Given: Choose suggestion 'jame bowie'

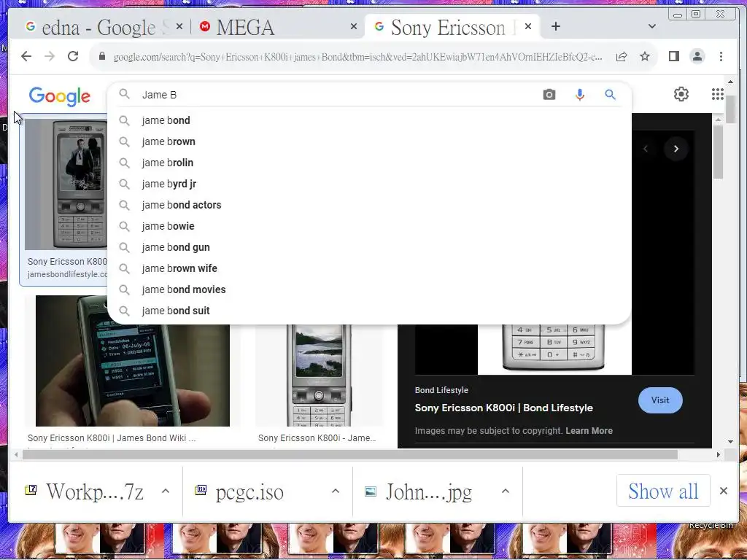Looking at the screenshot, I should pos(369,226).
